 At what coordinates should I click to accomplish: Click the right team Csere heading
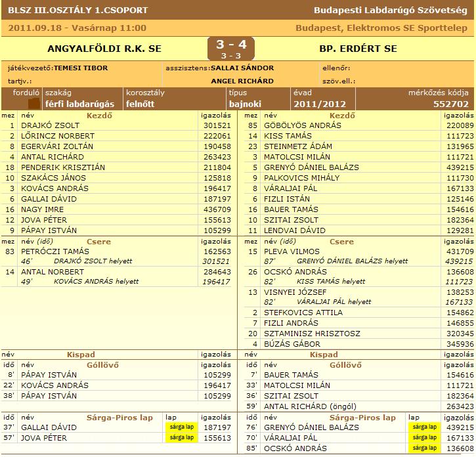[341, 242]
